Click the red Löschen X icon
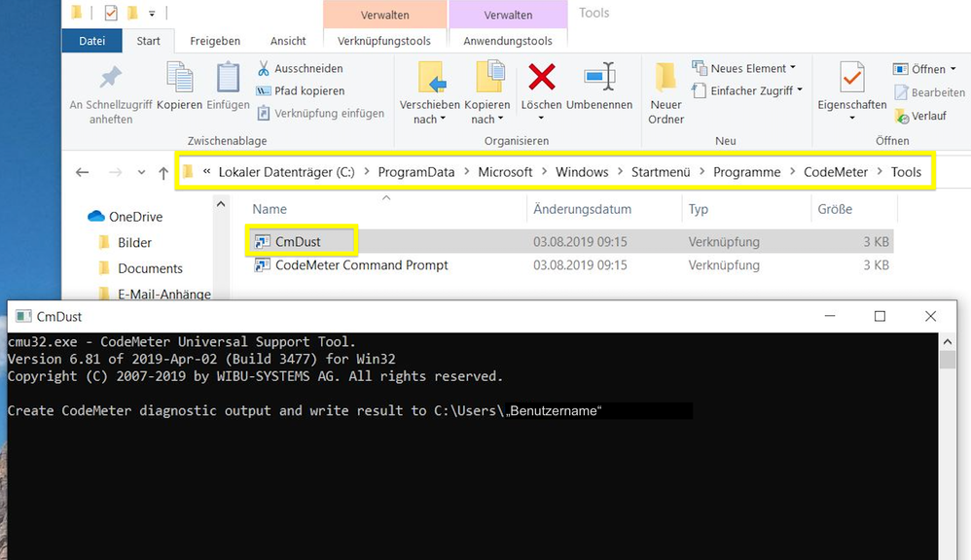This screenshot has height=560, width=971. (x=541, y=77)
